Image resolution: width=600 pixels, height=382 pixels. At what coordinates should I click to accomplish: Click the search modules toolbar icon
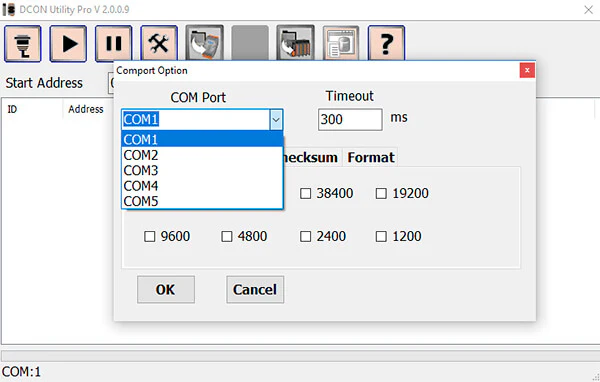point(23,44)
